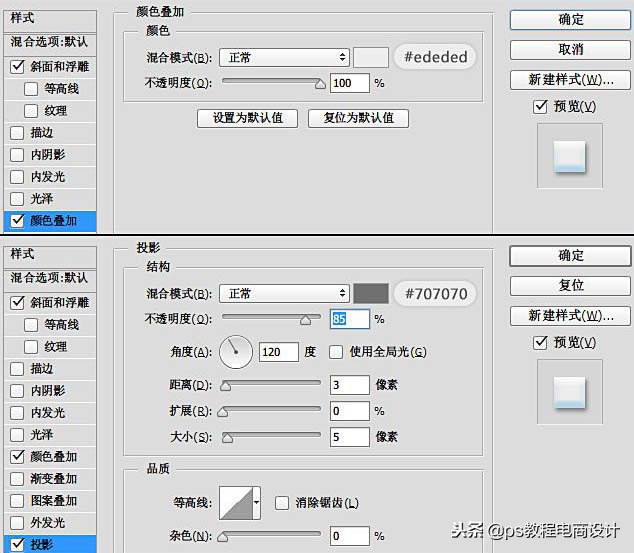Click 距离 field showing 3
This screenshot has height=553, width=634.
(350, 385)
